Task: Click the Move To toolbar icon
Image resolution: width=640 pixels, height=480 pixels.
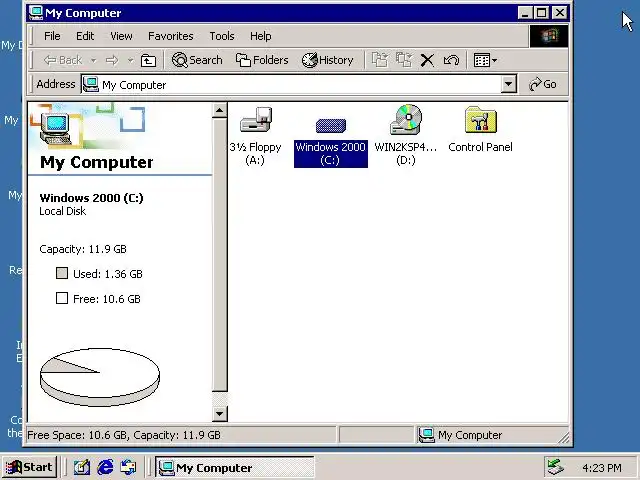Action: point(380,60)
